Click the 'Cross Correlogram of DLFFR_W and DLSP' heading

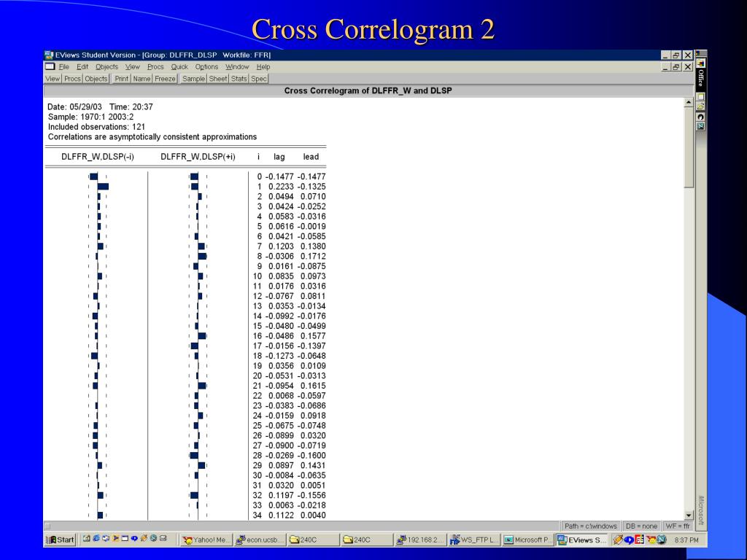368,90
